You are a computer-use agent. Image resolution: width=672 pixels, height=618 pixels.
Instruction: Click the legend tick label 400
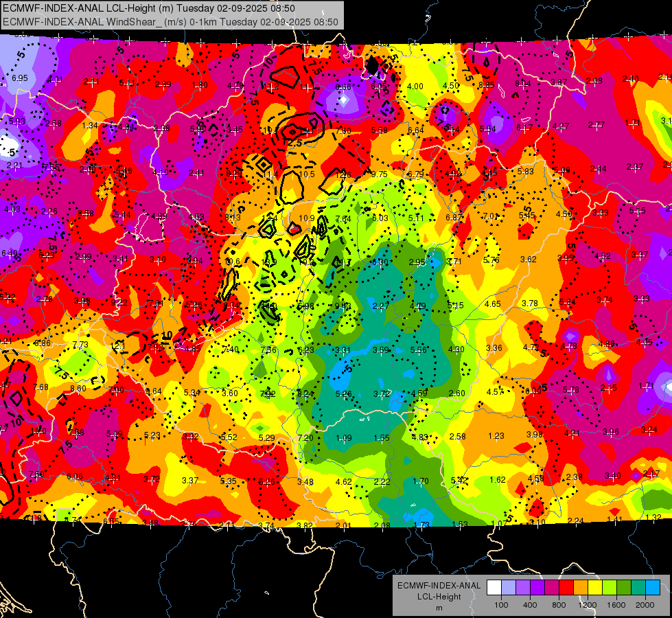click(x=530, y=605)
